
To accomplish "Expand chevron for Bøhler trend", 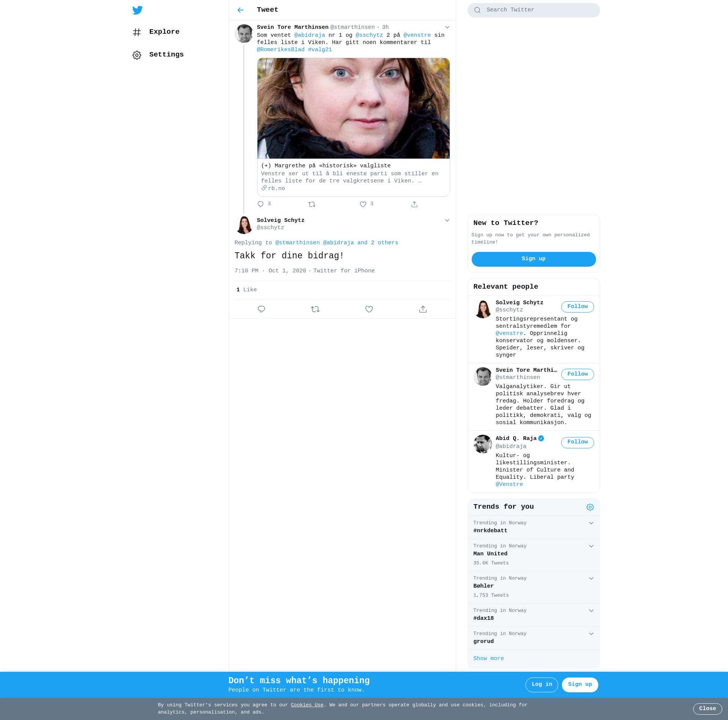I will point(591,579).
